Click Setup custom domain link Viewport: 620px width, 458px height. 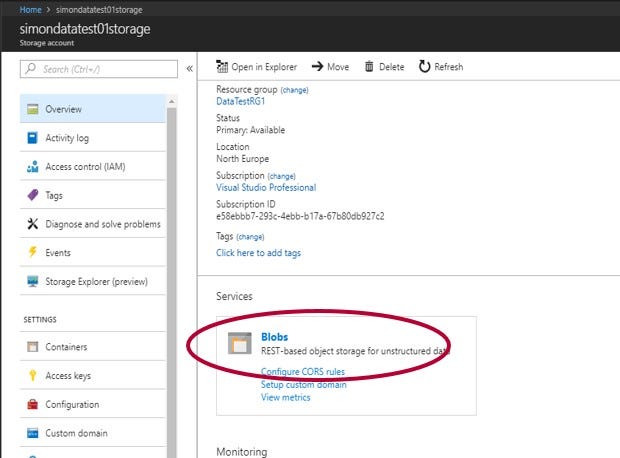pos(304,384)
